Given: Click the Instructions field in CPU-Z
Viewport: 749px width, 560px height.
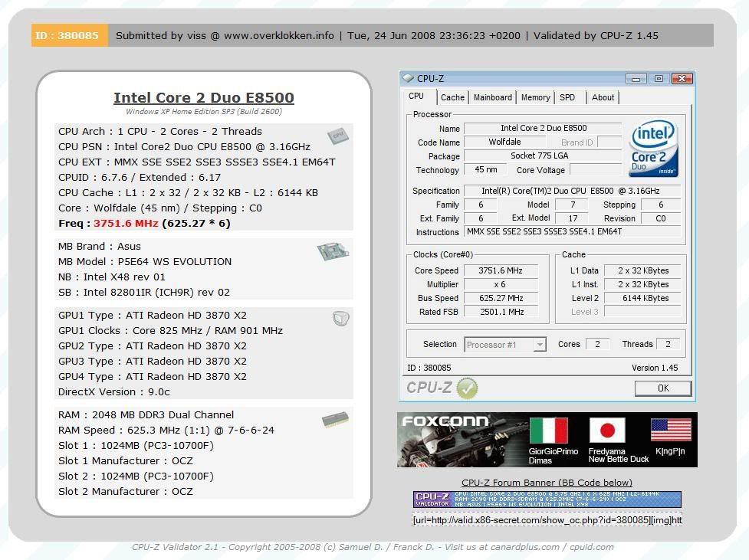Looking at the screenshot, I should point(572,231).
